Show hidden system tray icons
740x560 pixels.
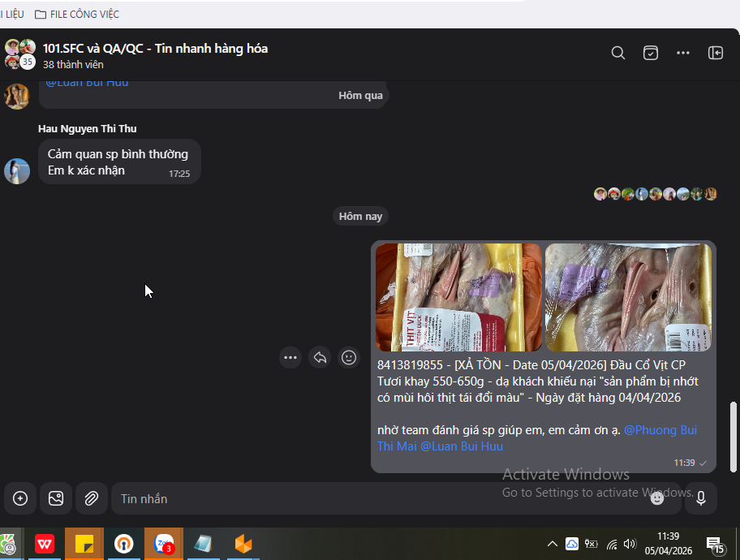point(553,544)
